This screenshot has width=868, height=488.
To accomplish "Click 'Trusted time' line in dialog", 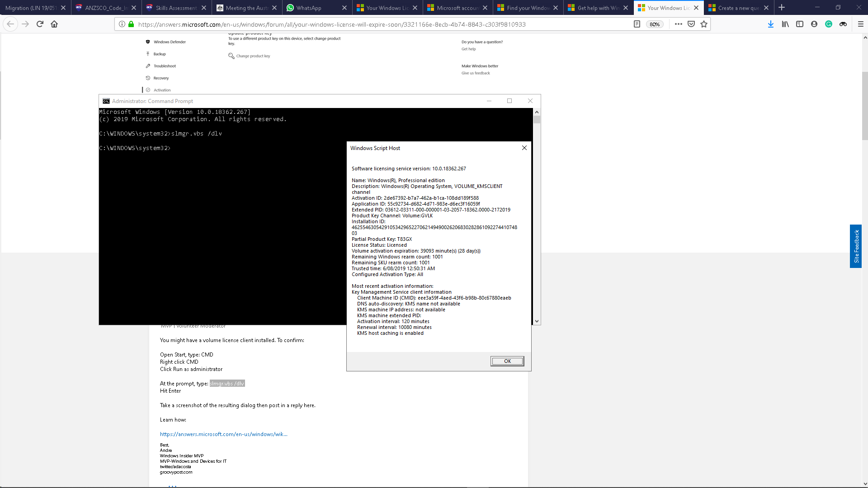I will click(x=393, y=268).
